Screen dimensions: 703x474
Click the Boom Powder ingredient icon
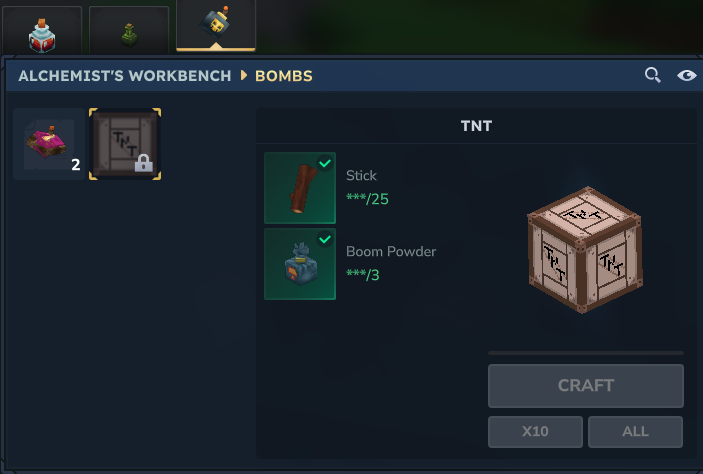[x=300, y=264]
